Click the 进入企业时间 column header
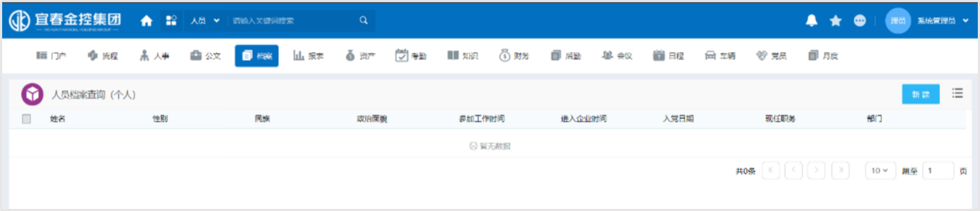The height and width of the screenshot is (211, 980). tap(584, 119)
